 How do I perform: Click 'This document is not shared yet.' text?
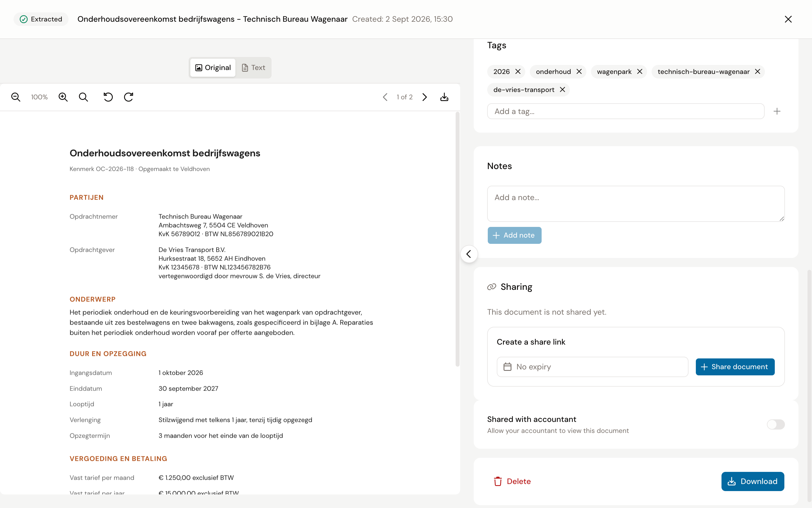coord(547,312)
